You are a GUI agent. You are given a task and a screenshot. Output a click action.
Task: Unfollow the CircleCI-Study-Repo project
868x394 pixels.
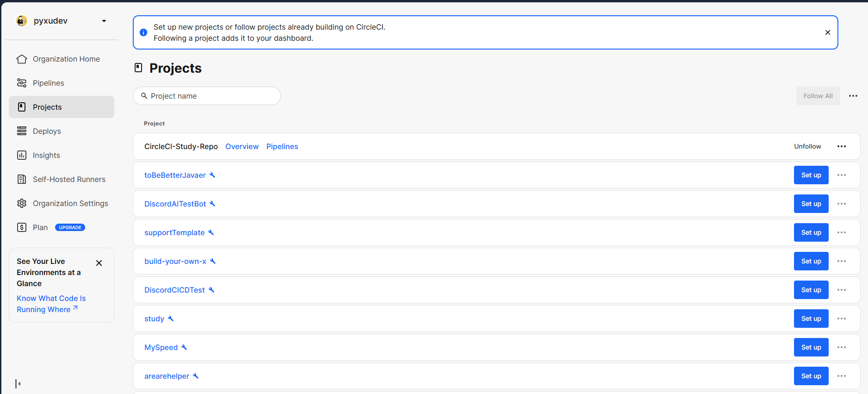(807, 146)
